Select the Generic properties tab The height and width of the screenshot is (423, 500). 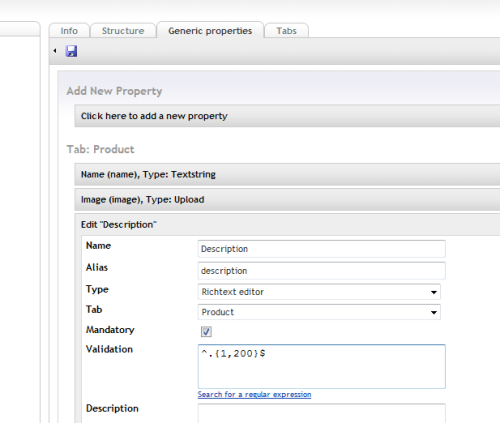point(210,31)
